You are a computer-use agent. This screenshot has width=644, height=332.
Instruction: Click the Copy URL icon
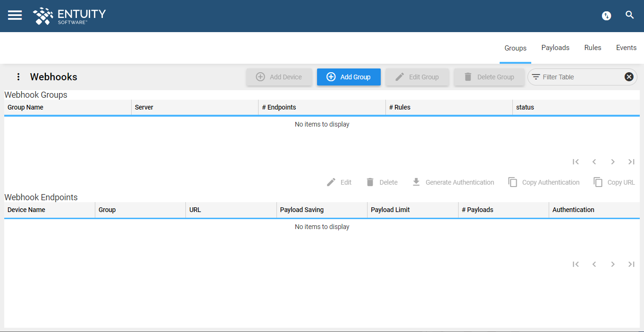point(614,182)
